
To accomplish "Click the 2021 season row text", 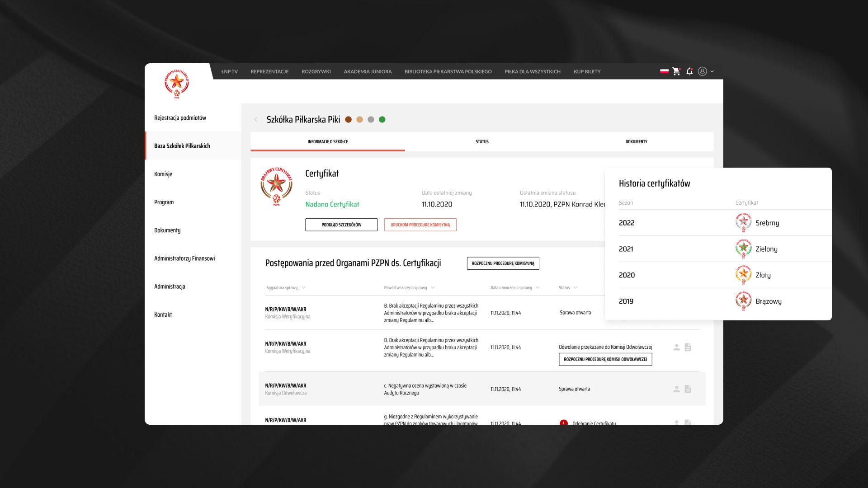I will (x=626, y=249).
